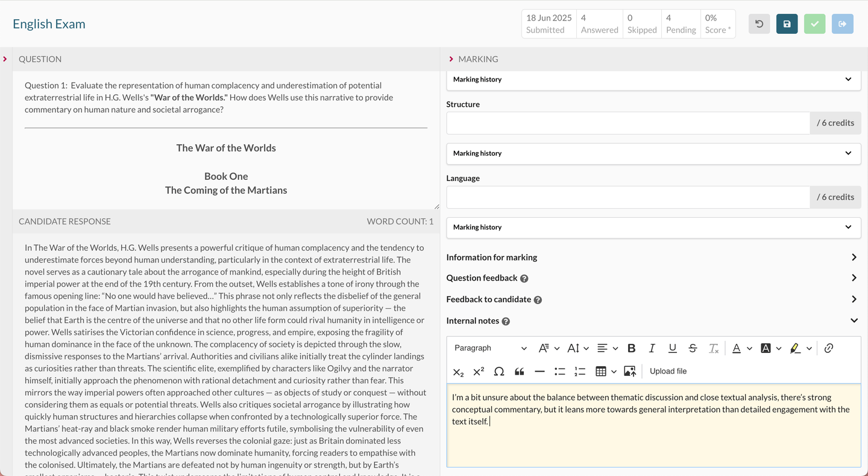
Task: Expand the Information for marking section
Action: click(x=854, y=258)
